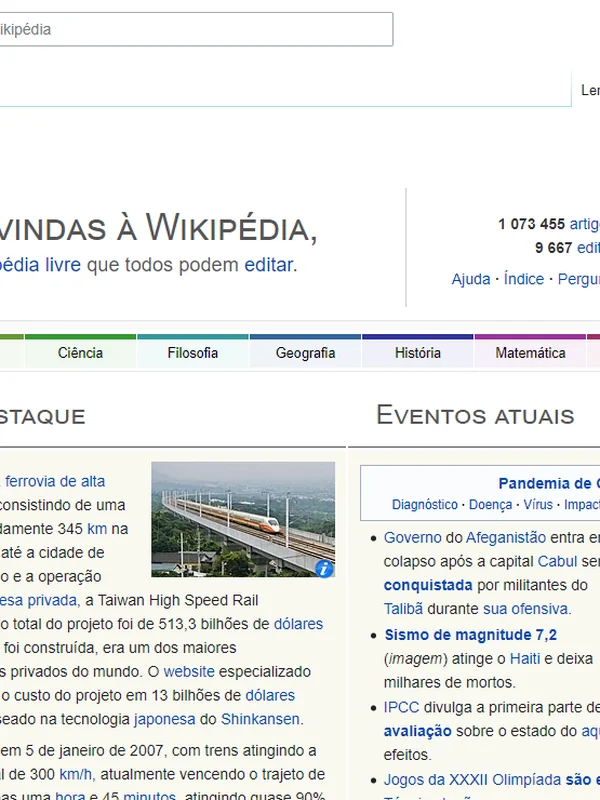Open the bold 'avaliação' link
This screenshot has height=800, width=600.
point(417,731)
